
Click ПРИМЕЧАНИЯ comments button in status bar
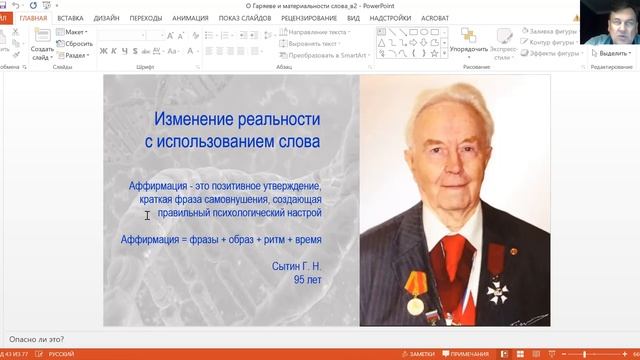(x=466, y=354)
